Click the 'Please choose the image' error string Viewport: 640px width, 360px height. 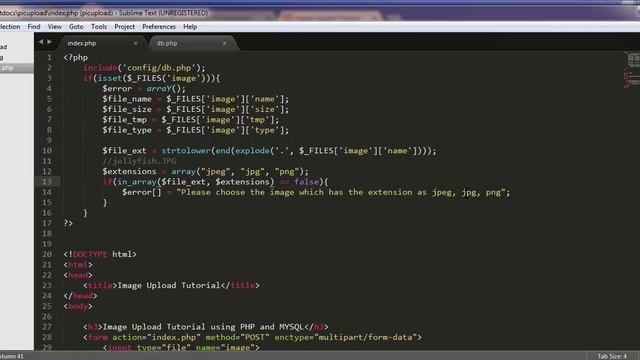tap(341, 192)
